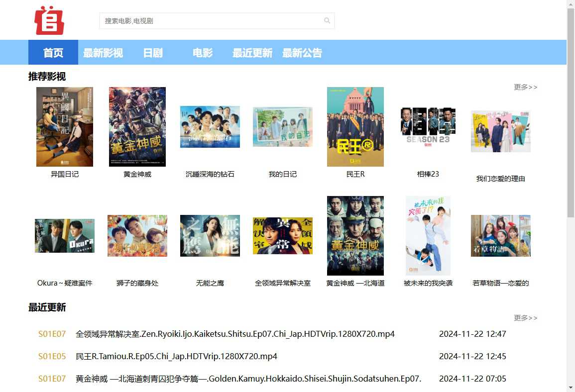575x392 pixels.
Task: Open the 狮子的藏身处 poster thumbnail
Action: click(137, 236)
